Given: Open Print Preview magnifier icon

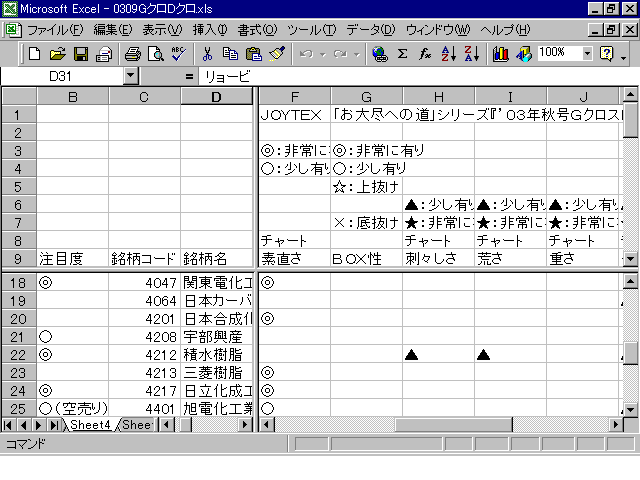Looking at the screenshot, I should [x=156, y=54].
